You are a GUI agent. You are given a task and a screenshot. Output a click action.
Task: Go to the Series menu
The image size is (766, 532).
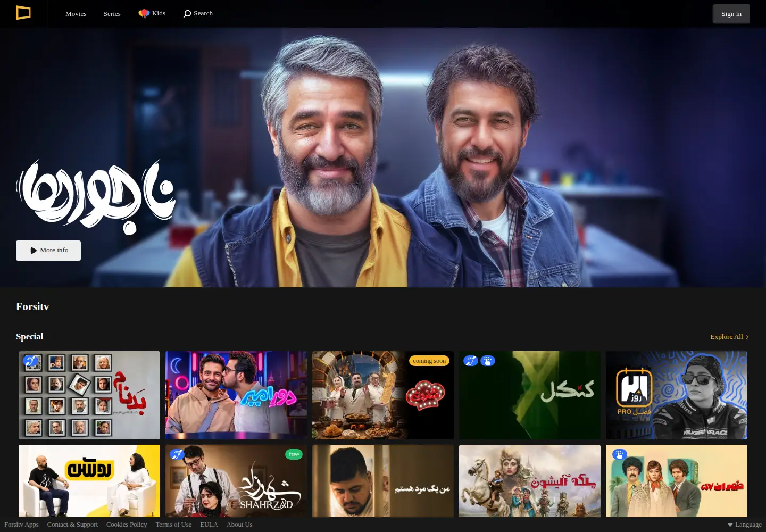click(x=112, y=14)
